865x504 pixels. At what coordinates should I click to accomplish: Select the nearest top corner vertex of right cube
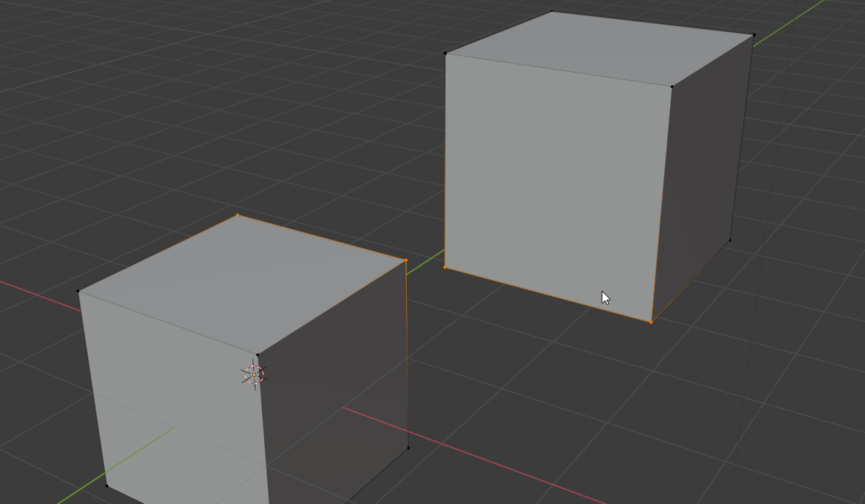672,87
